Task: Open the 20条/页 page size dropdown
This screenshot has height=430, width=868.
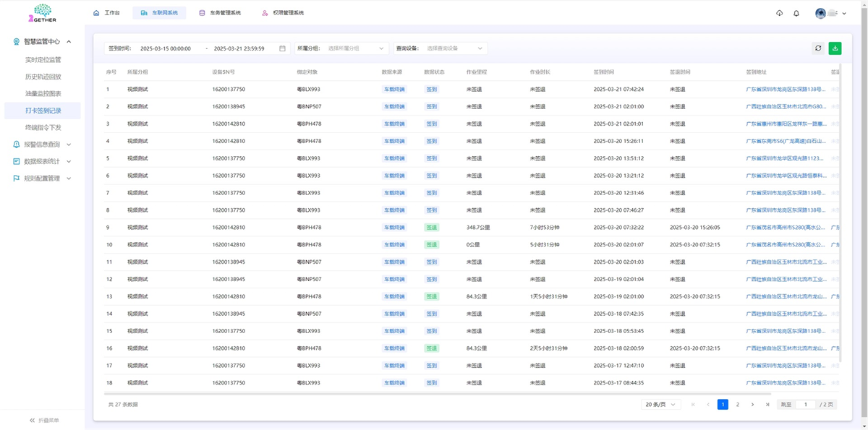Action: [661, 405]
